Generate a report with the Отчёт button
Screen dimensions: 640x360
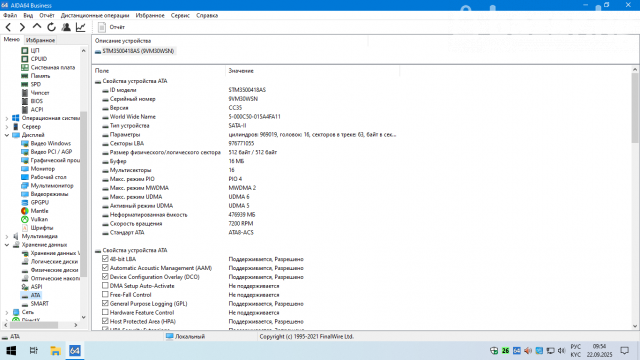point(112,27)
